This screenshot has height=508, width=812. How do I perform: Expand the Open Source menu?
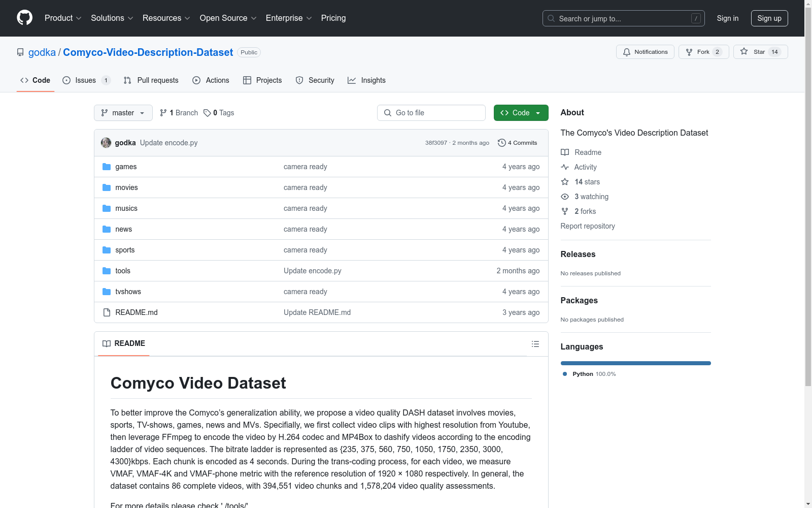tap(228, 18)
